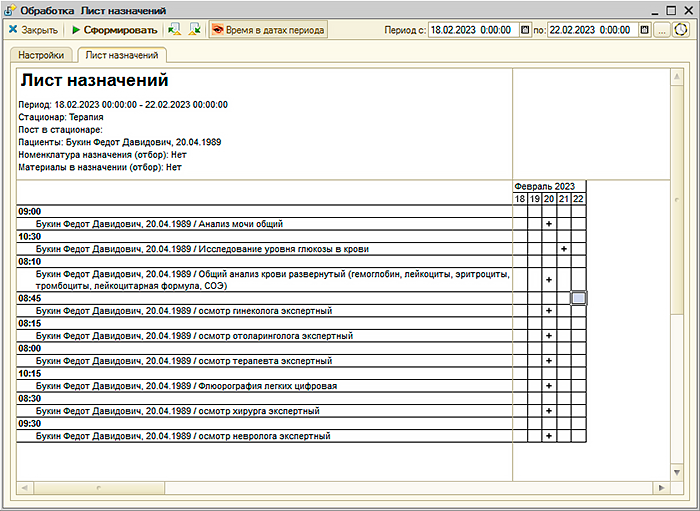Open calendar picker for period start date

[x=526, y=30]
